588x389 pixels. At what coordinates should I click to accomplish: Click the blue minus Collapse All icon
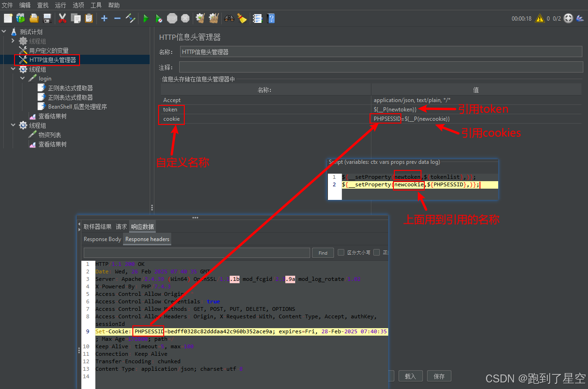117,18
